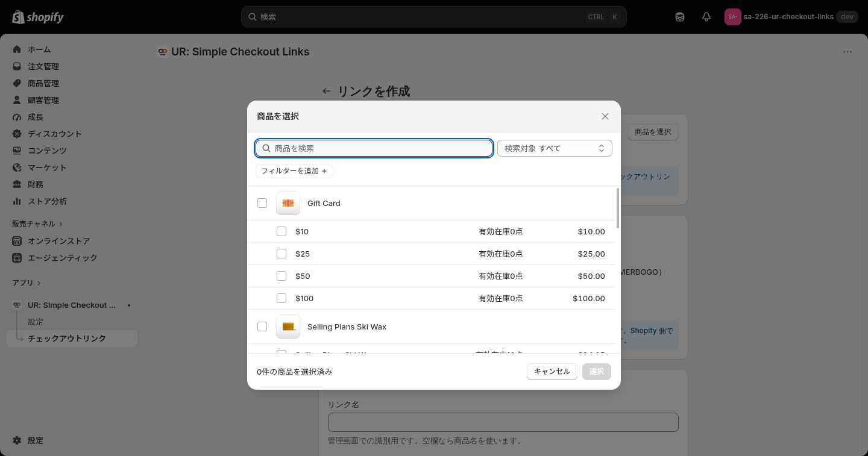Click the 商品を選択 button behind the dialog
The height and width of the screenshot is (456, 868).
[x=653, y=132]
